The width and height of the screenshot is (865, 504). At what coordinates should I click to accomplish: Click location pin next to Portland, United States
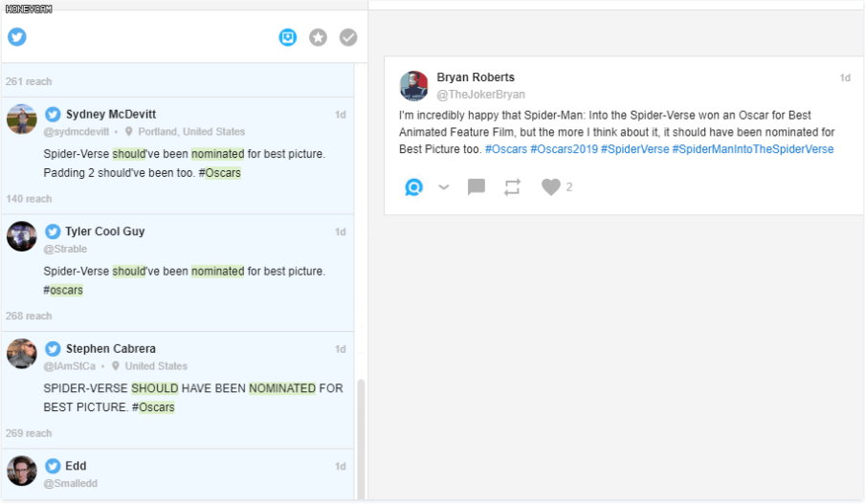[129, 132]
